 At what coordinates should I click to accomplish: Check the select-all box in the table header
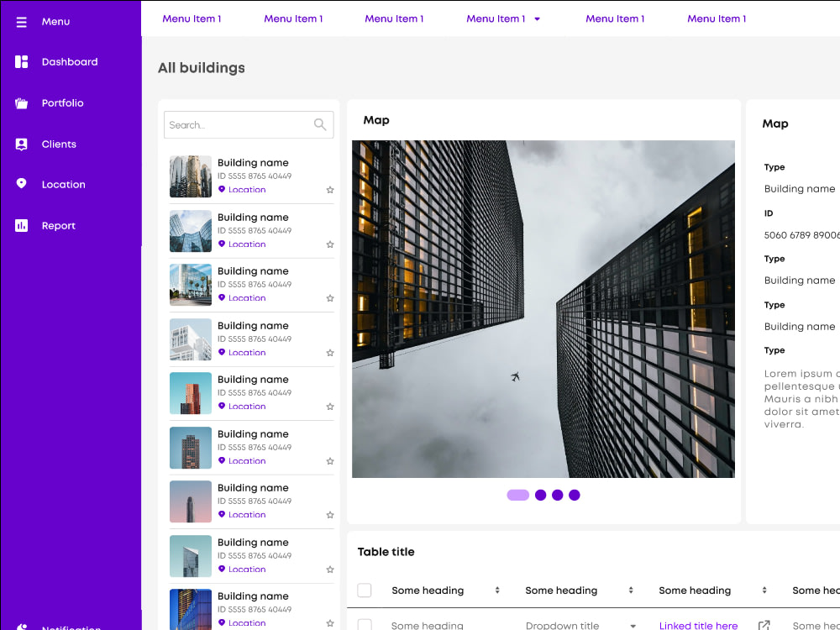(x=365, y=590)
